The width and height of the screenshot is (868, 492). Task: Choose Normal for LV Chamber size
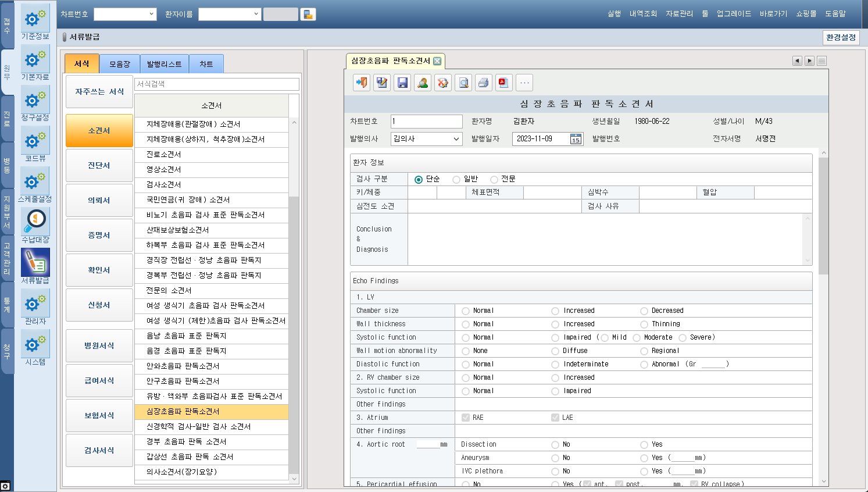466,311
